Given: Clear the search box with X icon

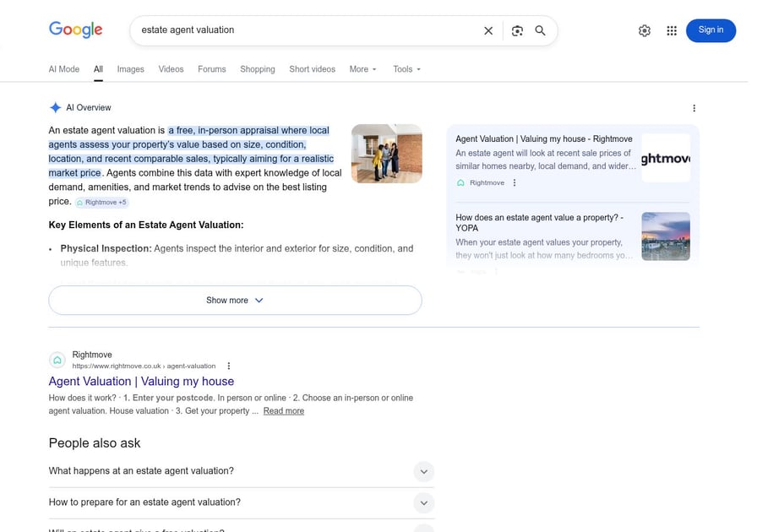Looking at the screenshot, I should (488, 31).
